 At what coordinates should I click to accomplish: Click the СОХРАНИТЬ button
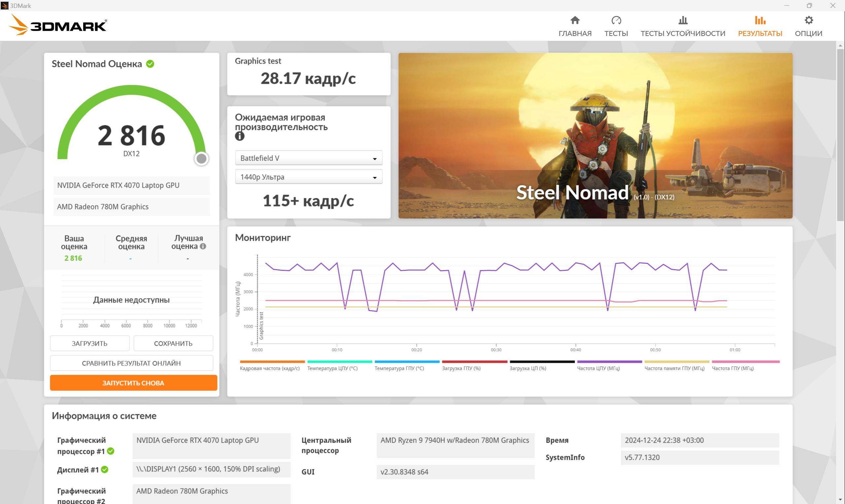pyautogui.click(x=173, y=343)
